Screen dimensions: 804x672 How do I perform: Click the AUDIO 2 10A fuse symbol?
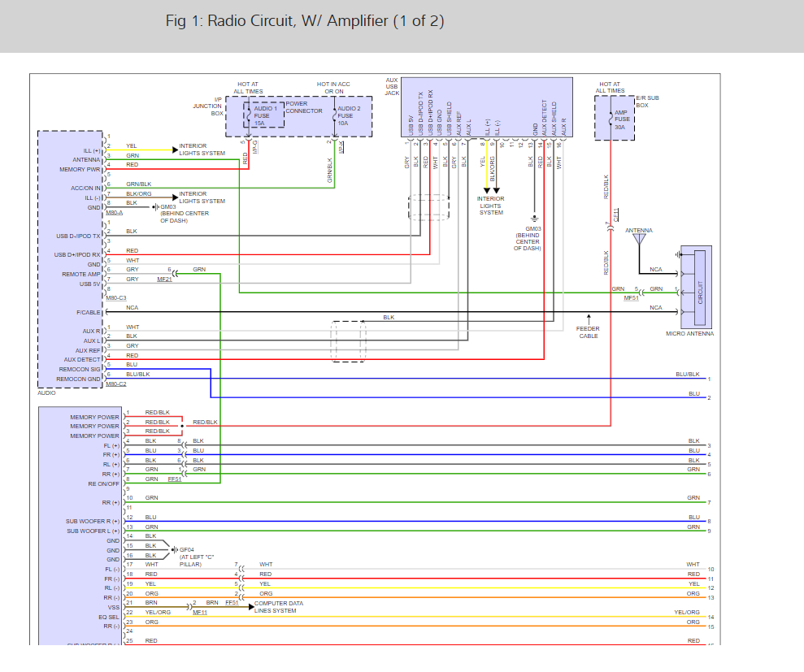[x=334, y=115]
